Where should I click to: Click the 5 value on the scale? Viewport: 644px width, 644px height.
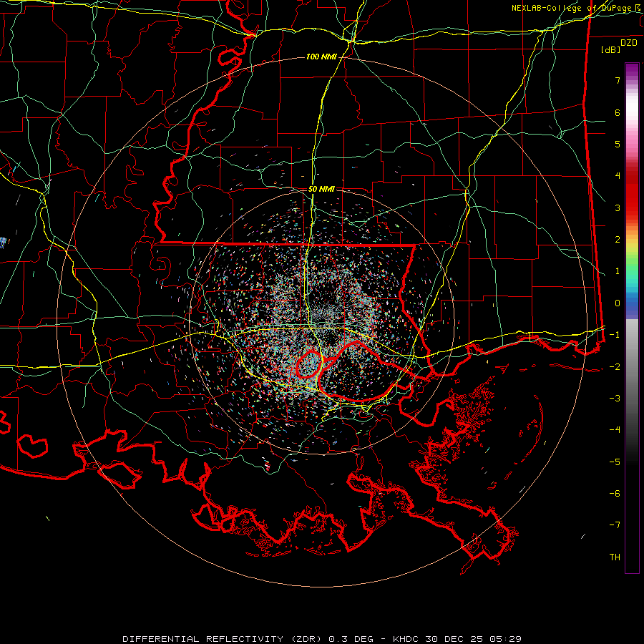point(618,144)
